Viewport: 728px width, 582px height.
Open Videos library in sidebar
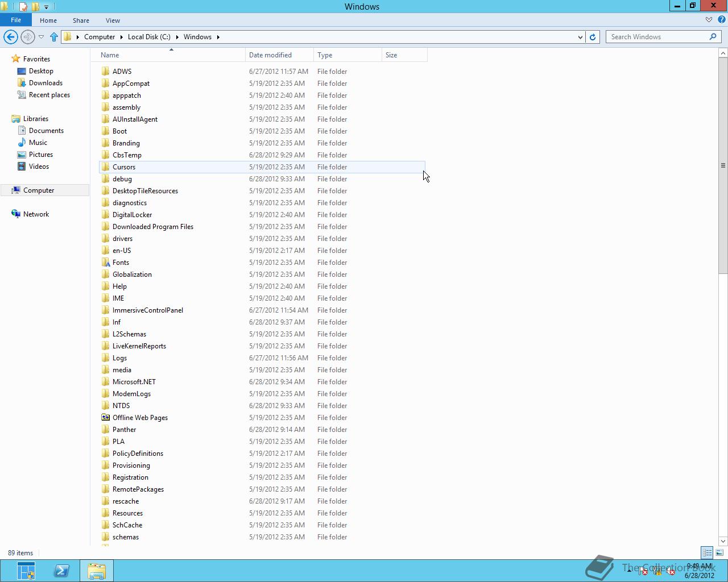(39, 167)
